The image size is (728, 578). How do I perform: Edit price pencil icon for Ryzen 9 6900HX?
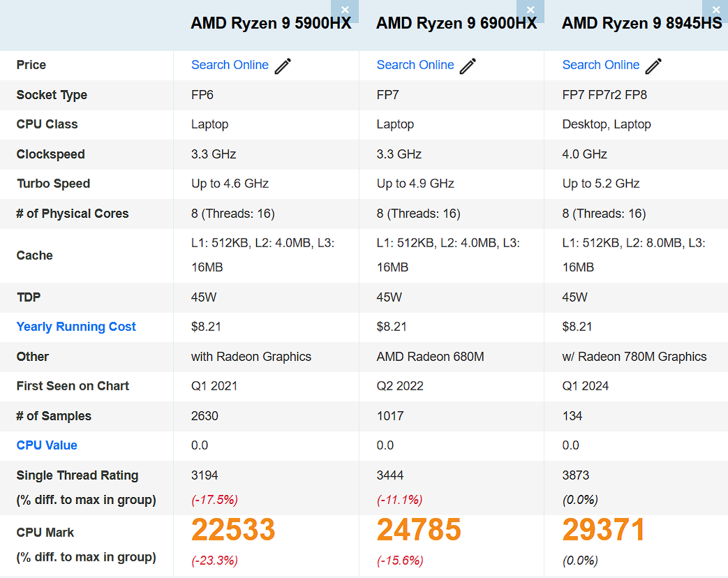tap(468, 66)
